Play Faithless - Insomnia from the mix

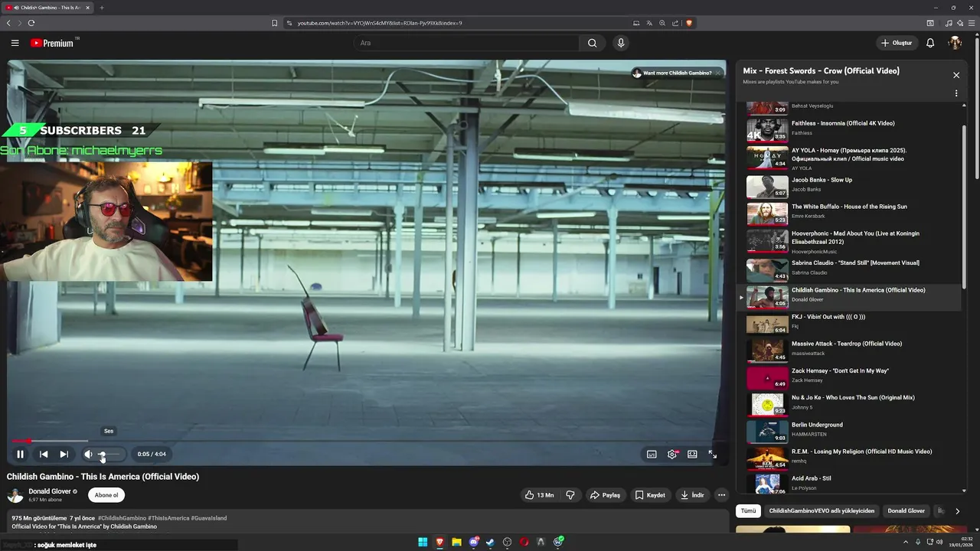pyautogui.click(x=850, y=129)
